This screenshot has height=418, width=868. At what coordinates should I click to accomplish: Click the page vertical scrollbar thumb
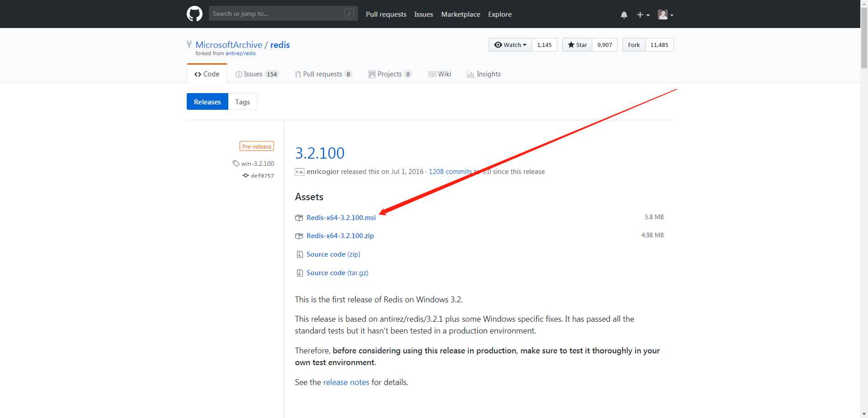tap(864, 38)
